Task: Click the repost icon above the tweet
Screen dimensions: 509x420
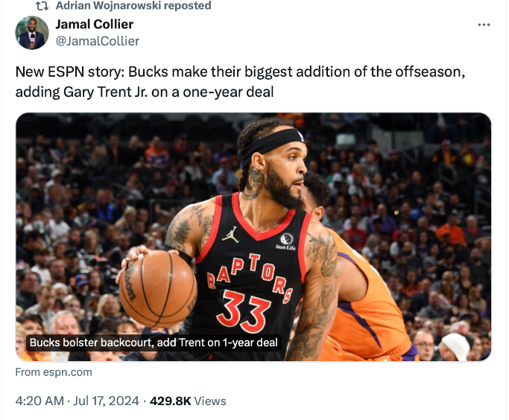Action: pyautogui.click(x=42, y=6)
